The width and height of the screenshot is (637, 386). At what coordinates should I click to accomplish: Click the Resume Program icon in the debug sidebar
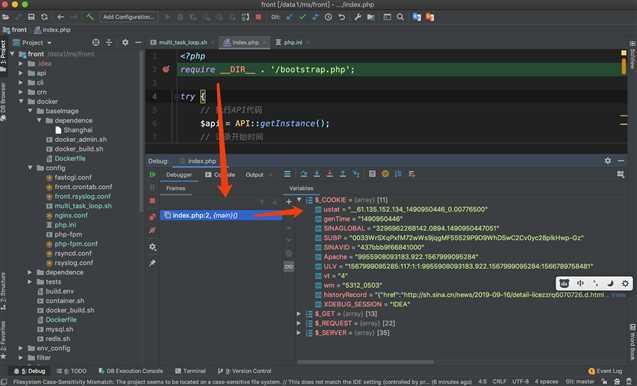(152, 175)
